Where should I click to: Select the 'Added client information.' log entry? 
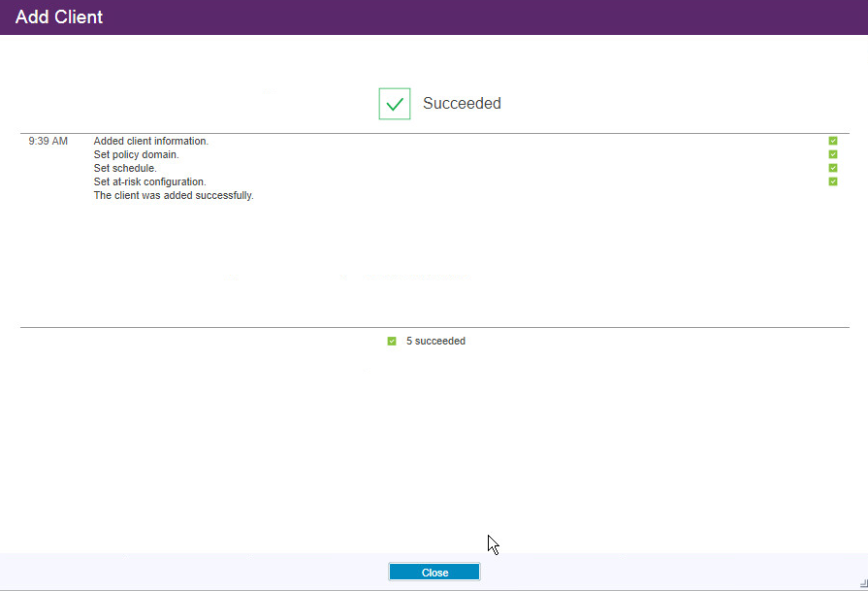pyautogui.click(x=150, y=142)
